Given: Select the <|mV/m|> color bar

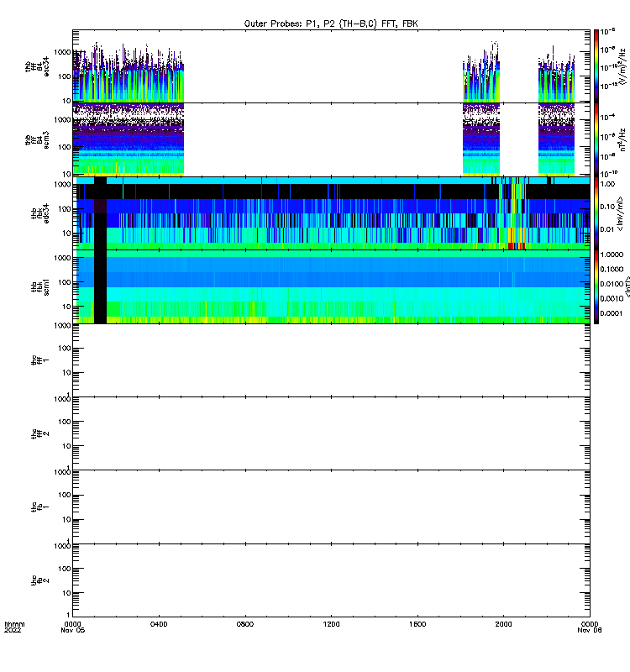Looking at the screenshot, I should click(596, 213).
